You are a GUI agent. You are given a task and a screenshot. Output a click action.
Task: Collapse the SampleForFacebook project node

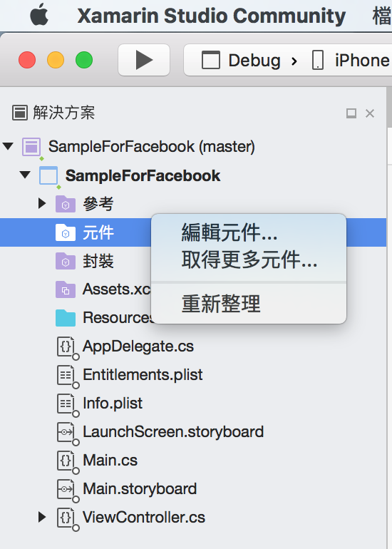pos(25,175)
